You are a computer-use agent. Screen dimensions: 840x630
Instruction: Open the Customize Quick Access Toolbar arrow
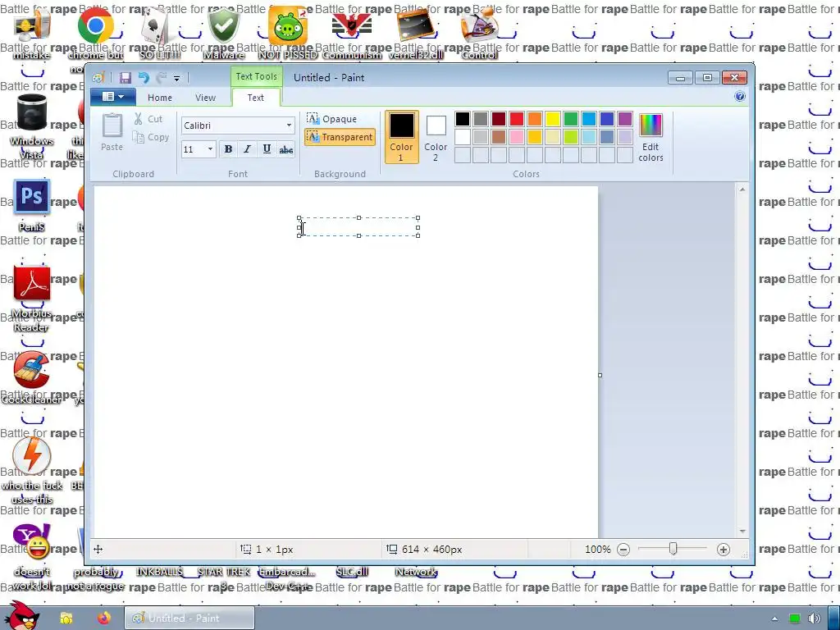[177, 78]
